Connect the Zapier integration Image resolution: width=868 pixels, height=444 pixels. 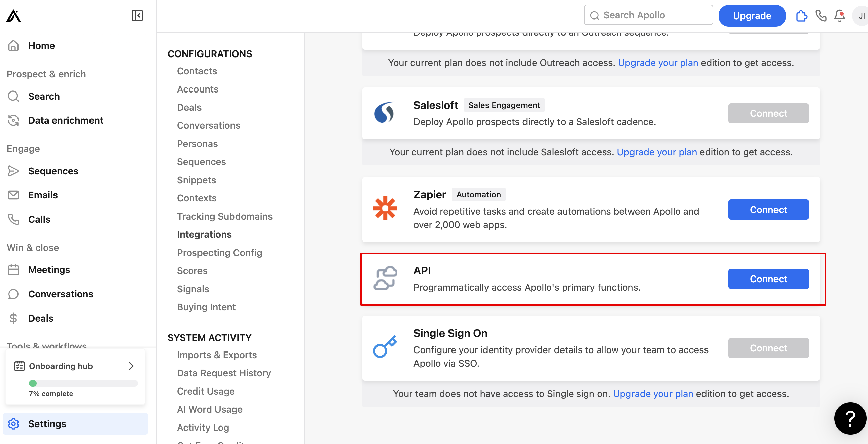768,210
